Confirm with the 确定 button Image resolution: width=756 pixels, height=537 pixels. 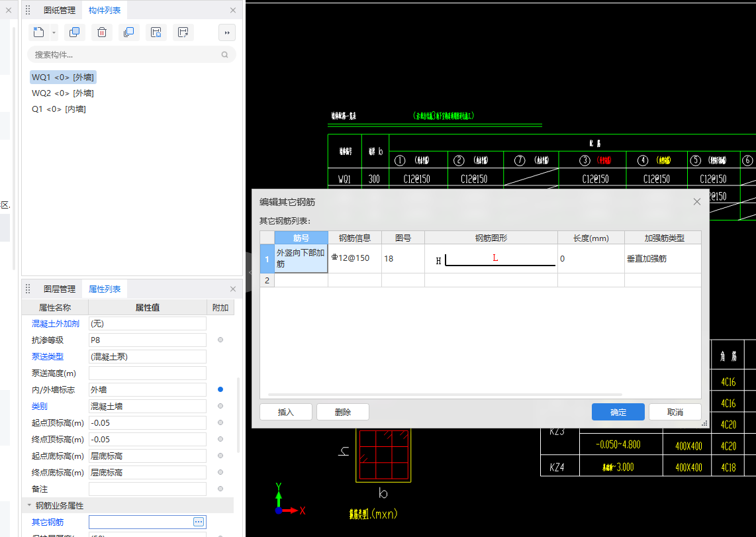point(618,412)
